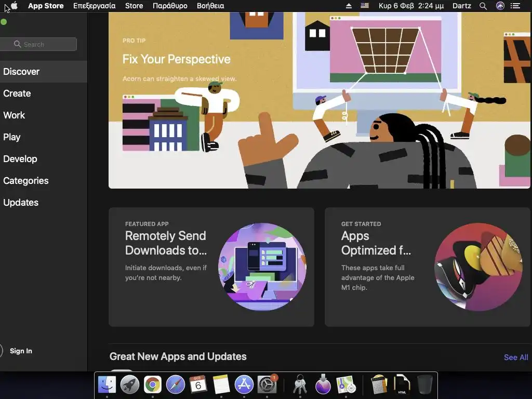
Task: Click the Apple M1 apps circular artwork
Action: tap(478, 267)
